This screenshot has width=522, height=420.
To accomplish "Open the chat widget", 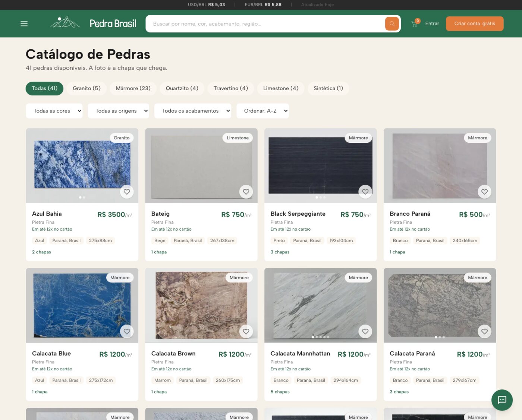I will pos(502,400).
